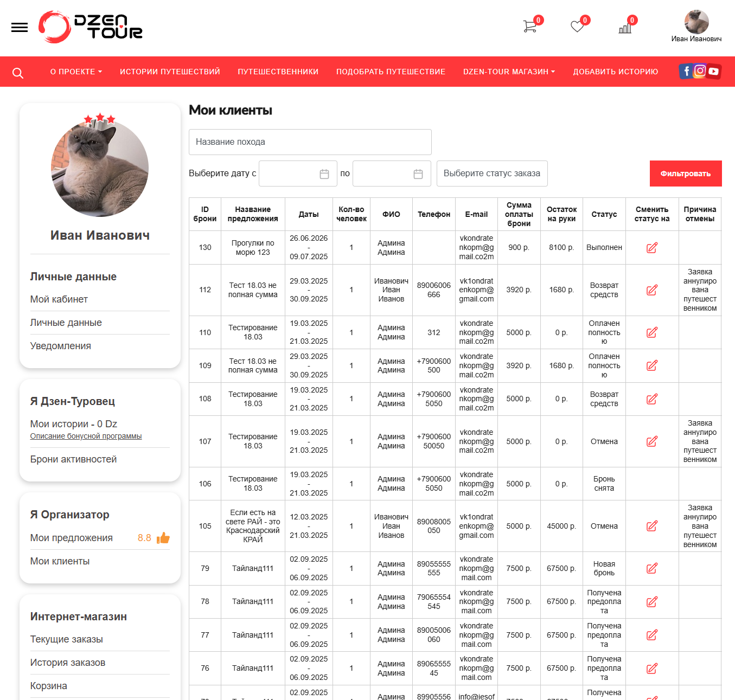Click the Dzen Tour logo

tap(91, 27)
